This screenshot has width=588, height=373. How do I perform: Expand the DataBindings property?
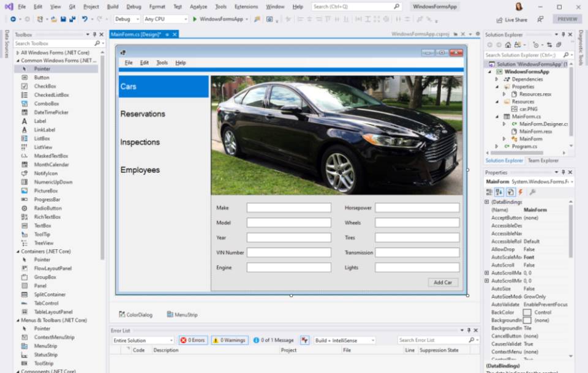(x=487, y=202)
